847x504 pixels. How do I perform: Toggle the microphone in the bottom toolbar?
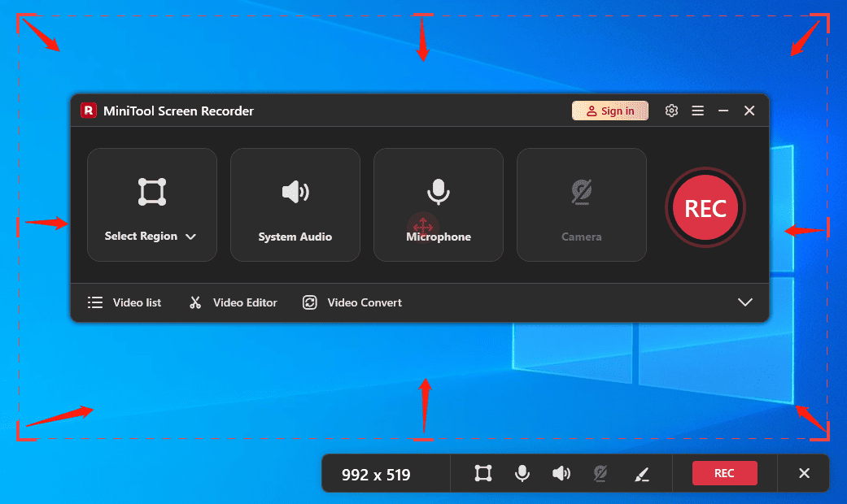tap(522, 473)
